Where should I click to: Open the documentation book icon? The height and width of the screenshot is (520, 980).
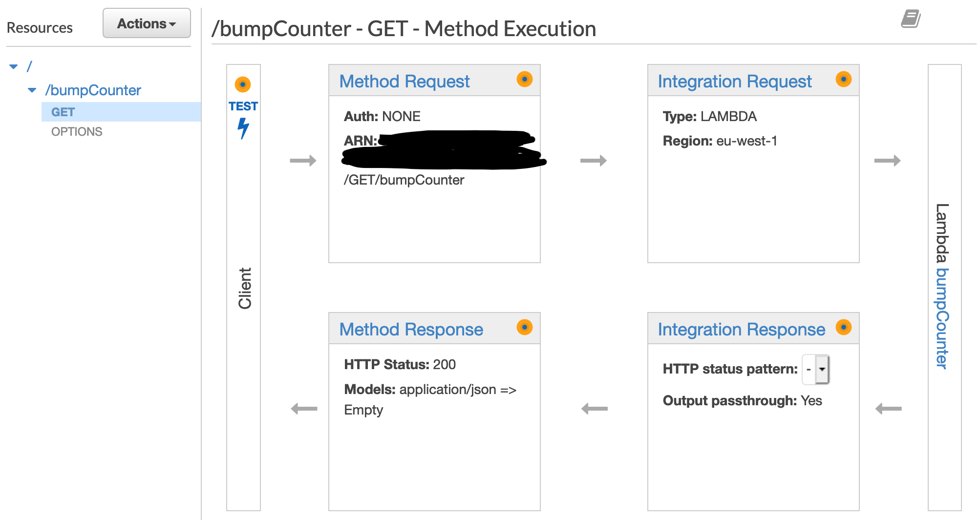(x=911, y=19)
